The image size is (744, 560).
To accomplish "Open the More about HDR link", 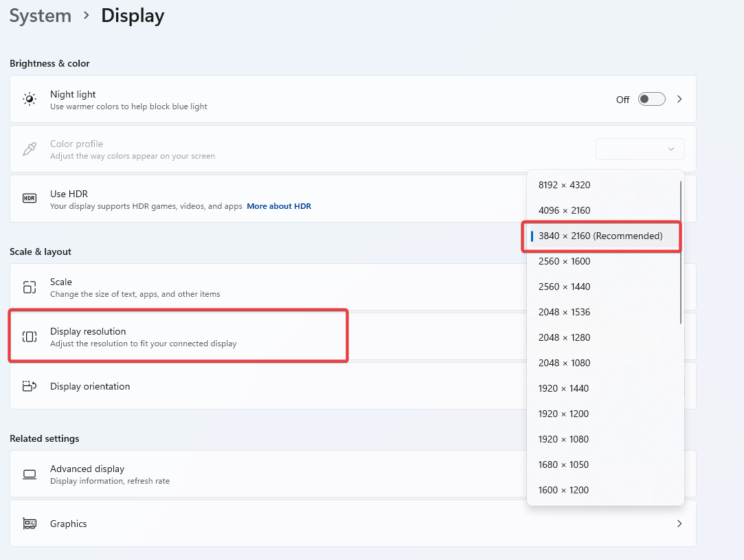I will click(279, 206).
